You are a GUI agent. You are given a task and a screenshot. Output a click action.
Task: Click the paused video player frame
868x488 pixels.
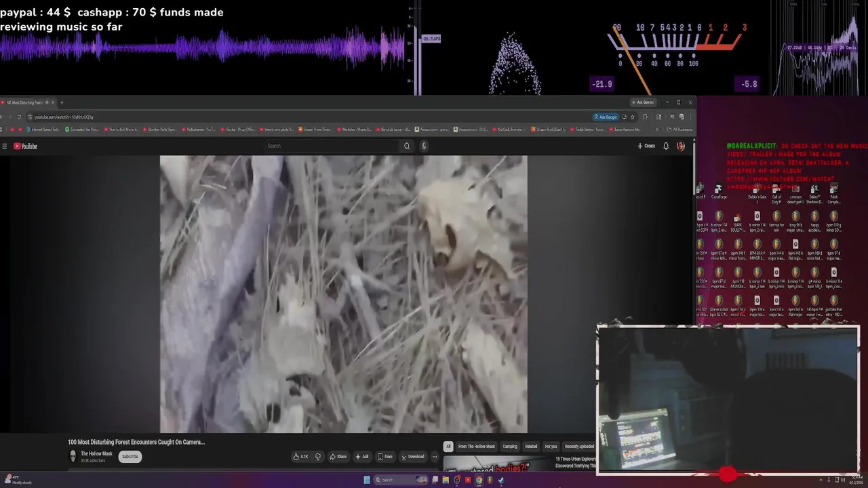(343, 294)
